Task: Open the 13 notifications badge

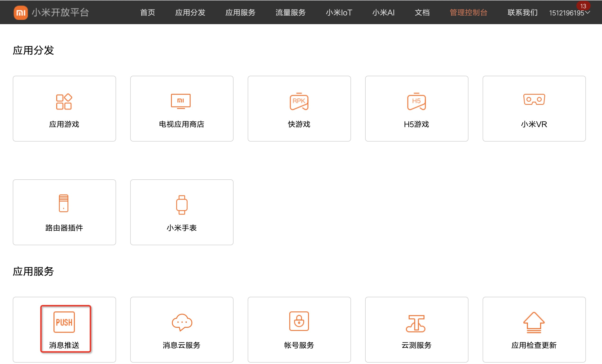Action: [583, 6]
